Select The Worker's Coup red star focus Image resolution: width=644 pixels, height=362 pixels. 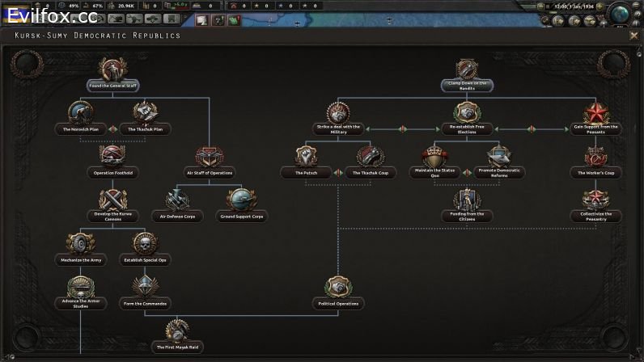[x=597, y=159]
